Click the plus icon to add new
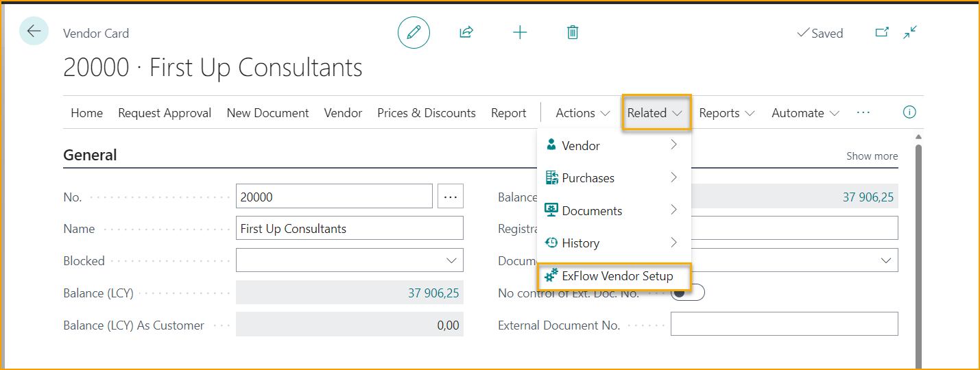Image resolution: width=980 pixels, height=370 pixels. [x=520, y=32]
